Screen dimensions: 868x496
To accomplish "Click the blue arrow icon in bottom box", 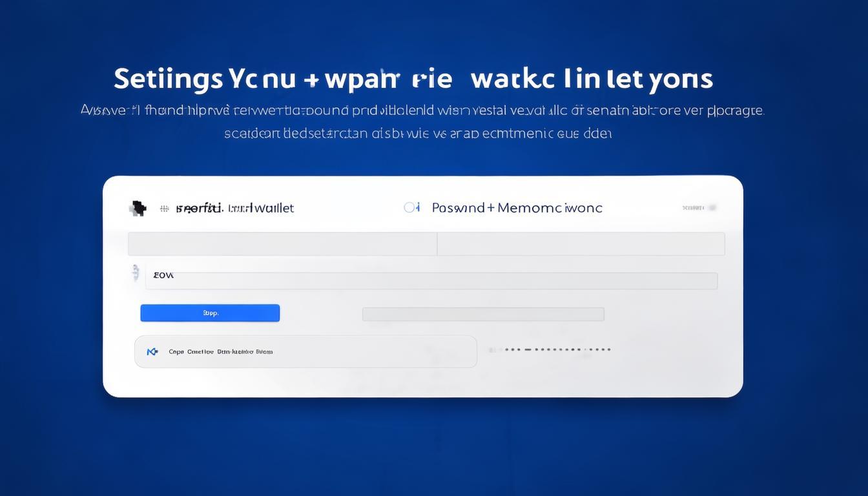I will (152, 352).
